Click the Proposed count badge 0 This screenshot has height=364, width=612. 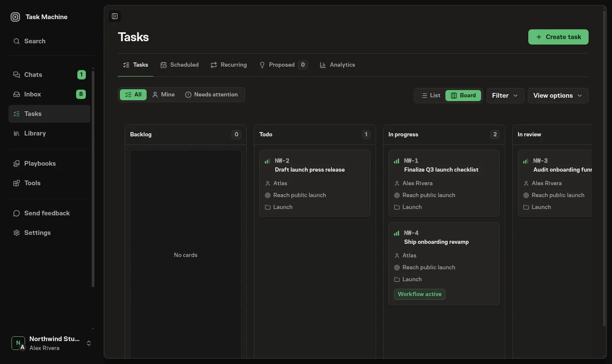pyautogui.click(x=303, y=65)
